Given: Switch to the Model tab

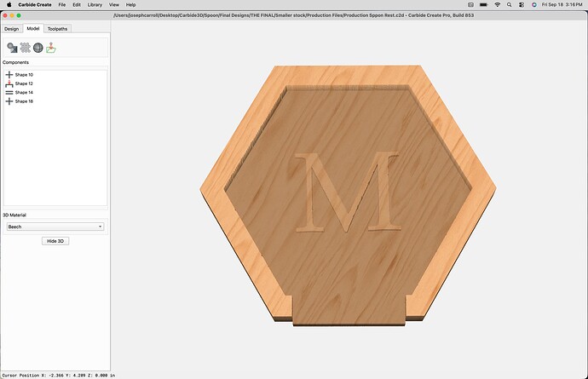Looking at the screenshot, I should 33,28.
